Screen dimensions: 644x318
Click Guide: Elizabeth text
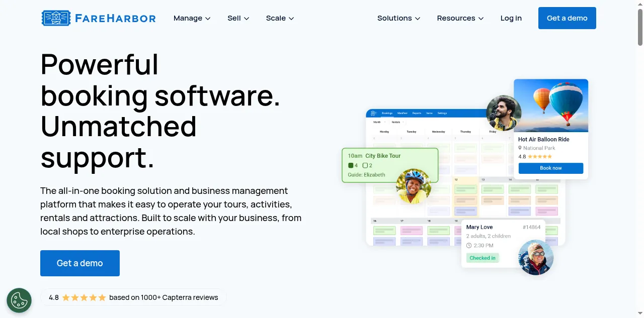366,175
